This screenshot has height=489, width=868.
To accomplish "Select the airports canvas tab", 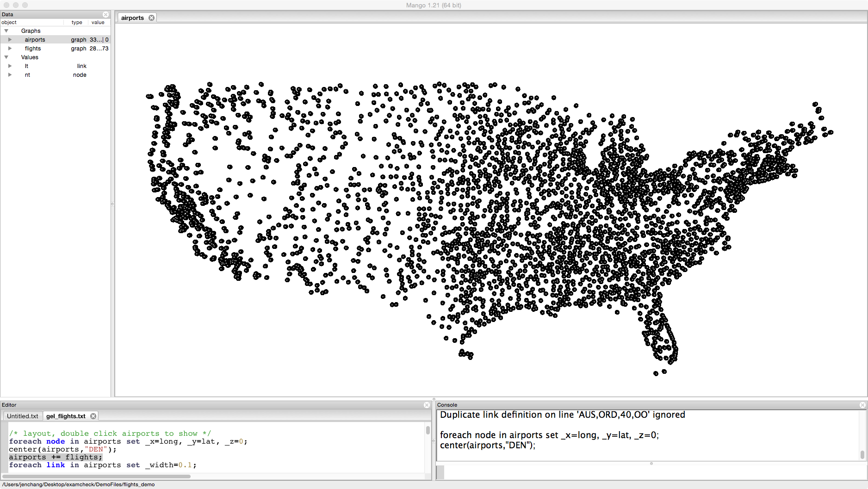I will point(132,18).
